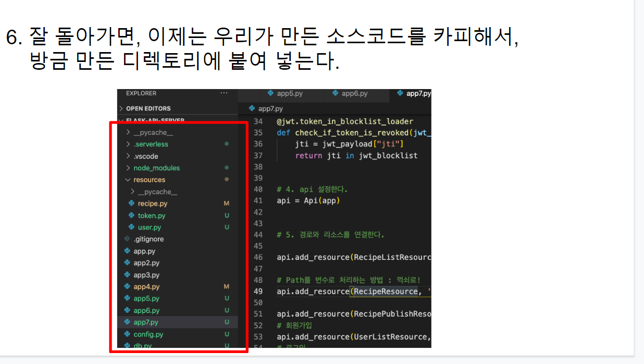Click the Python icon beside user.py
644x364 pixels.
tap(132, 228)
